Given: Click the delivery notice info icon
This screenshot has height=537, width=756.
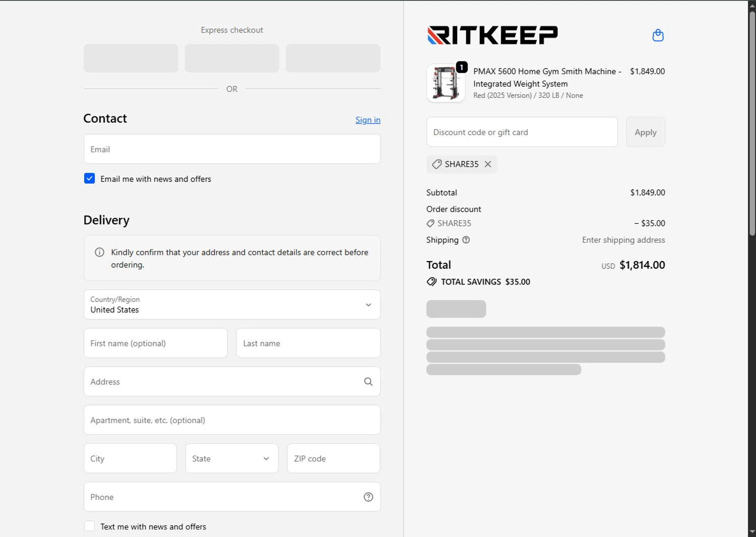Looking at the screenshot, I should point(100,252).
